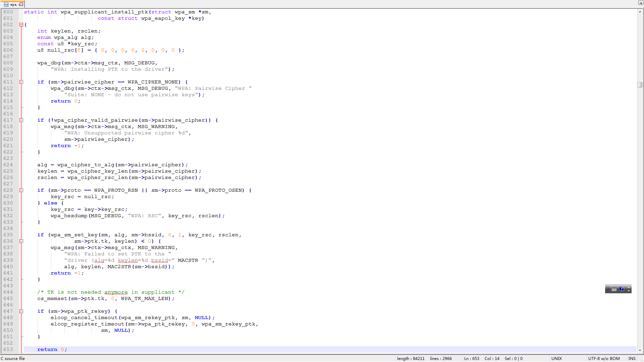Select the wpa.c document tab
The height and width of the screenshot is (362, 644).
pos(13,4)
